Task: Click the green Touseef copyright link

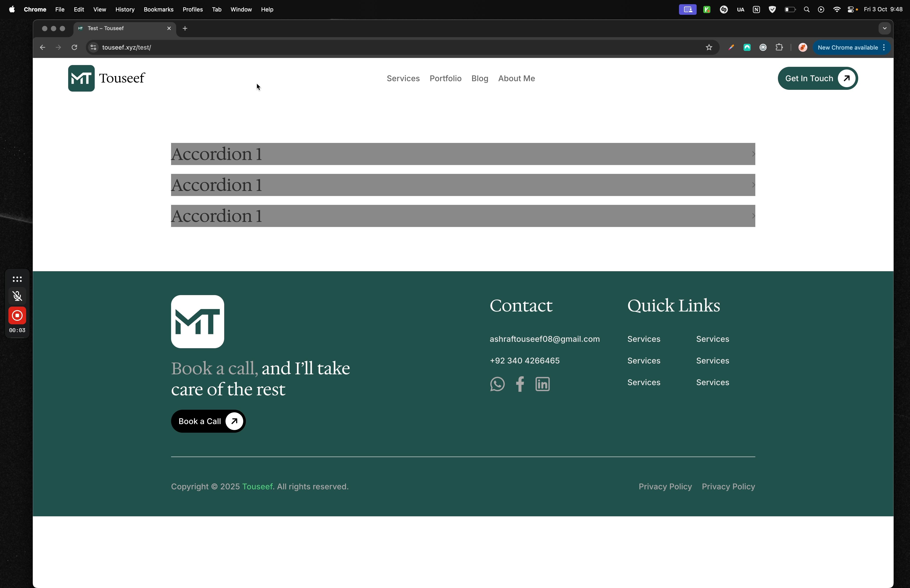Action: coord(257,486)
